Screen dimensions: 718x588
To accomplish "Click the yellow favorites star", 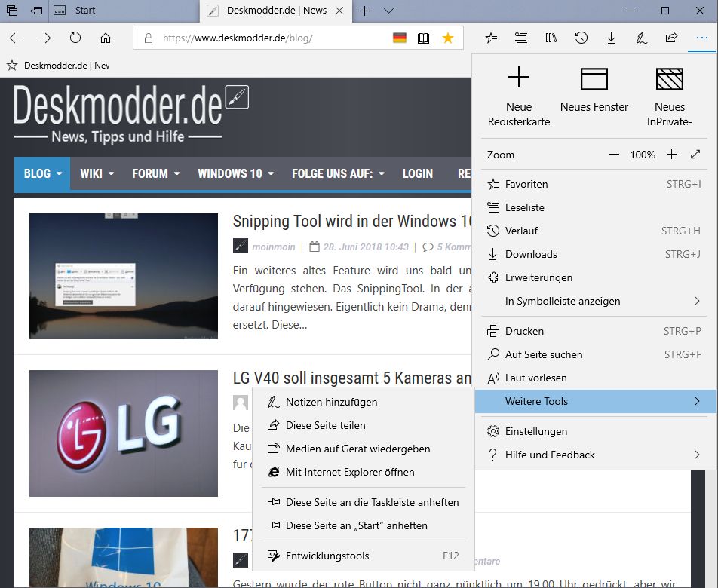I will (x=448, y=38).
